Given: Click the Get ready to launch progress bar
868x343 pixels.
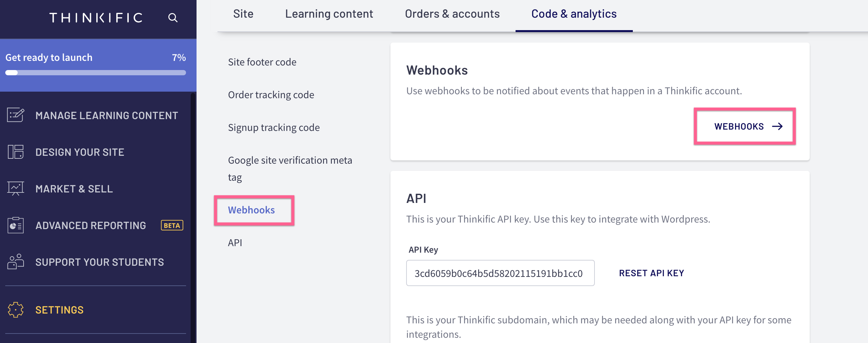Looking at the screenshot, I should coord(96,73).
